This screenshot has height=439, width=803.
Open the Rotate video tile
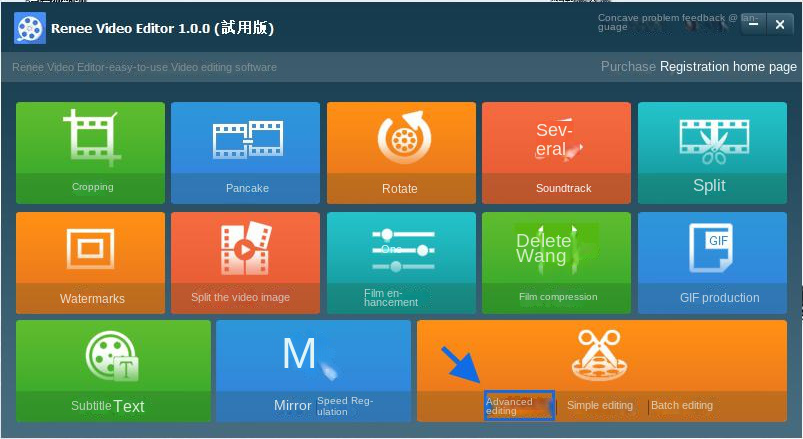[401, 153]
